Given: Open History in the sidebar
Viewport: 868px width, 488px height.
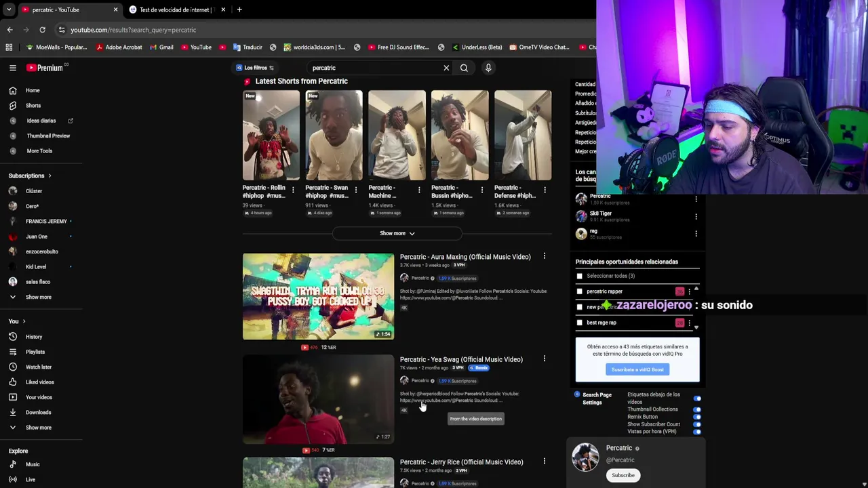Looking at the screenshot, I should (x=34, y=337).
